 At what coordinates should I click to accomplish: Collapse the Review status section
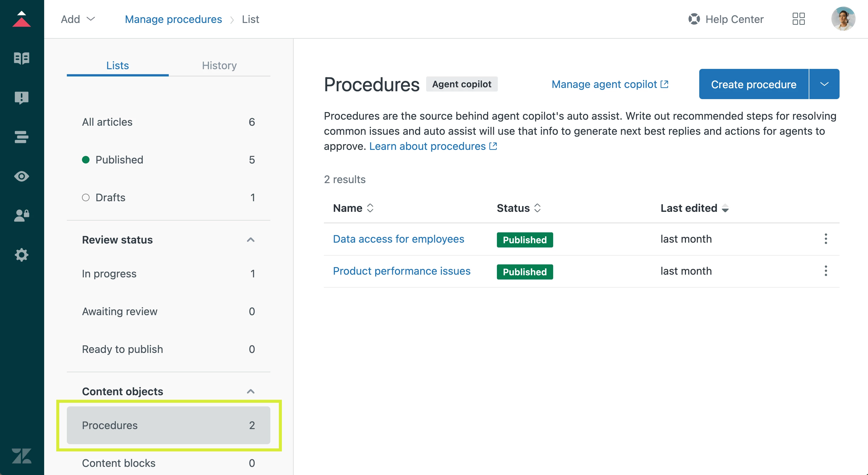250,240
